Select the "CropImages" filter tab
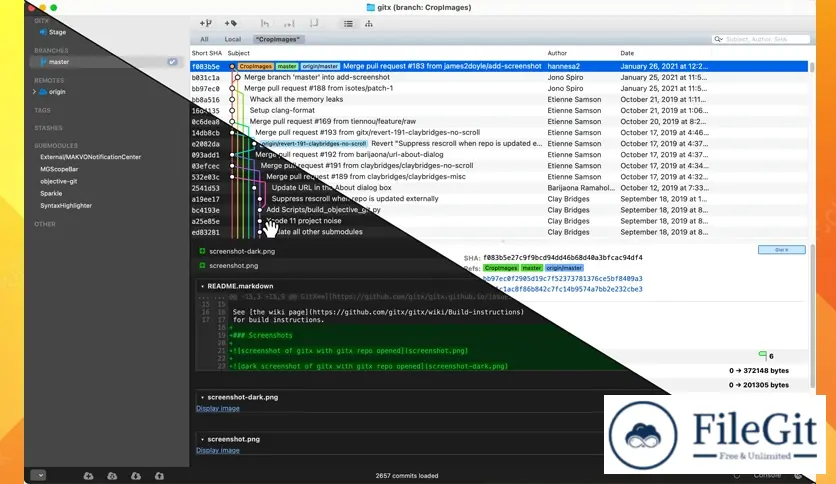836x484 pixels. tap(277, 39)
